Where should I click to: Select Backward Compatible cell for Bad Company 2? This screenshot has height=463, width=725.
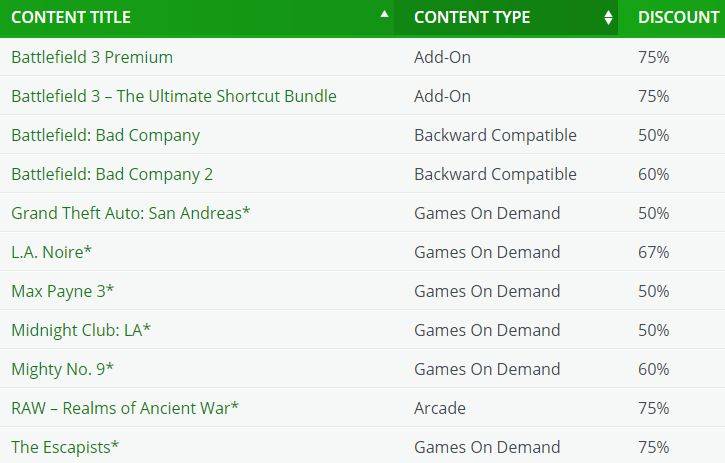coord(495,174)
